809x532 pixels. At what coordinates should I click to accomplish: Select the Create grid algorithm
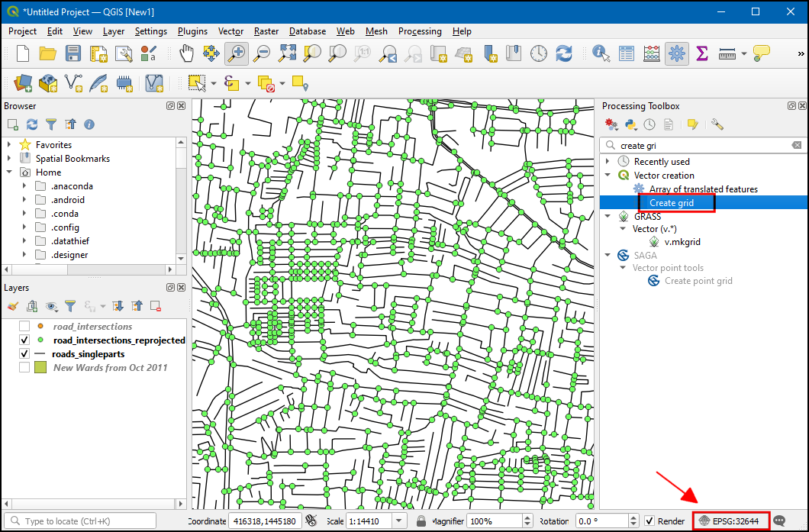click(x=672, y=203)
